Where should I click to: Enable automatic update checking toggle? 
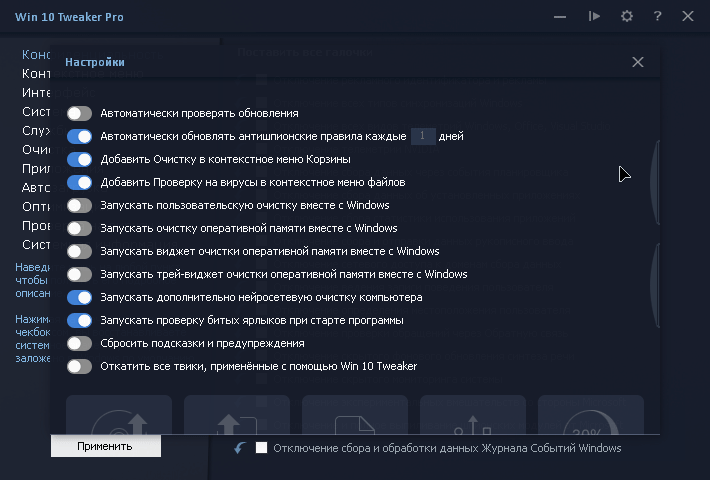[80, 114]
